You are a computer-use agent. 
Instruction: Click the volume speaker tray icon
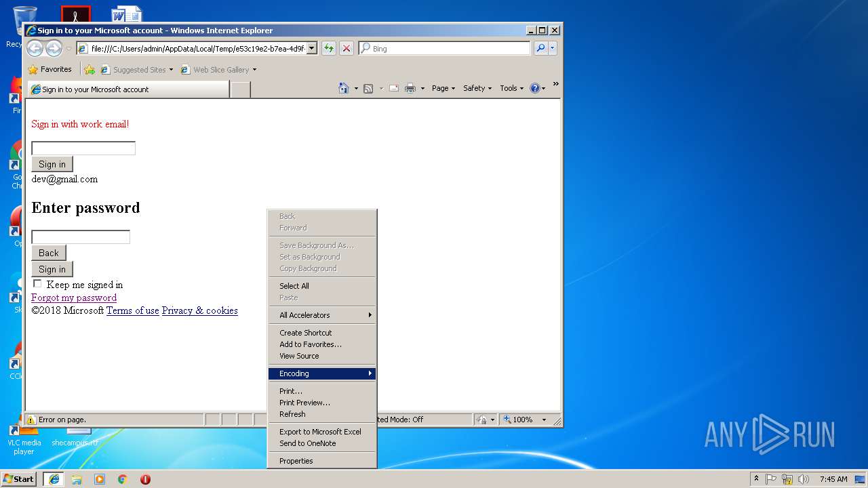click(803, 479)
